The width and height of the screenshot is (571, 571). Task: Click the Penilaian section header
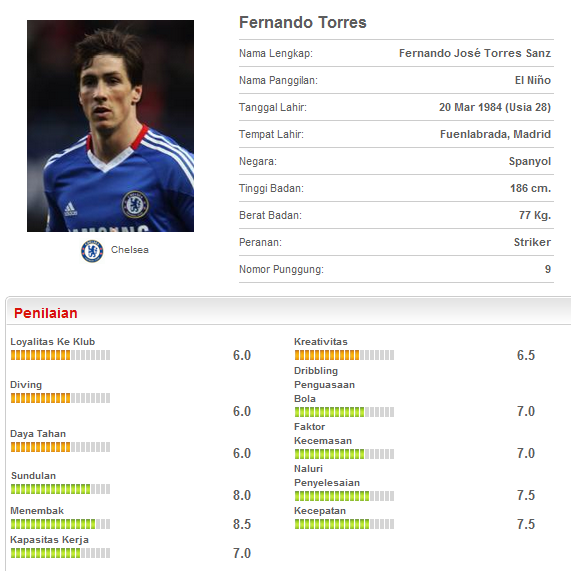46,313
